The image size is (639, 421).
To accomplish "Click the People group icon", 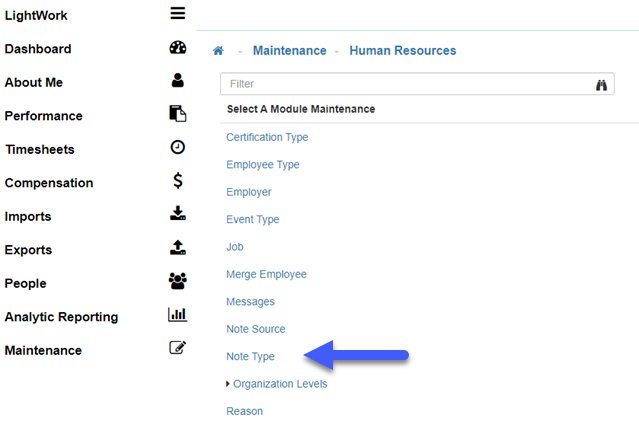I will click(177, 282).
